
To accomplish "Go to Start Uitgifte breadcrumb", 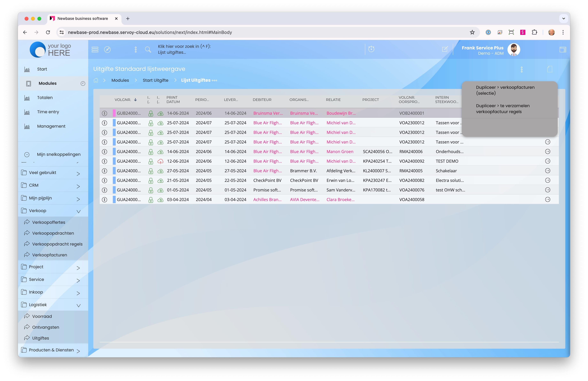I will pos(155,80).
